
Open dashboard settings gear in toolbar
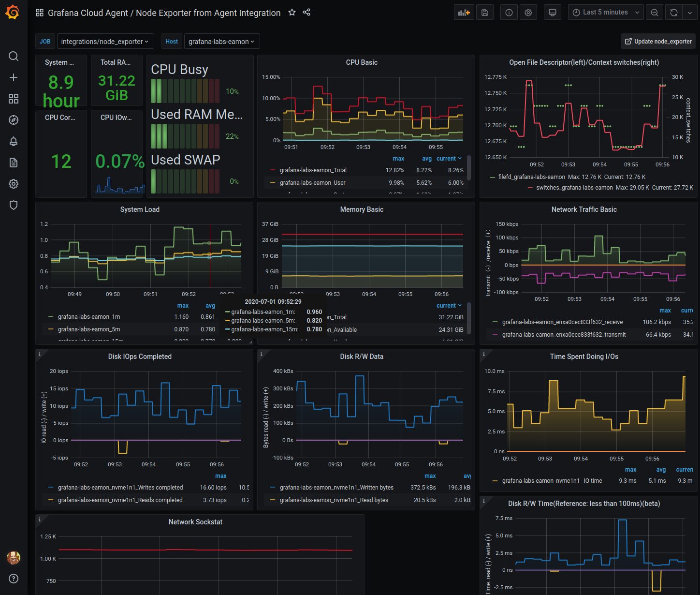528,13
